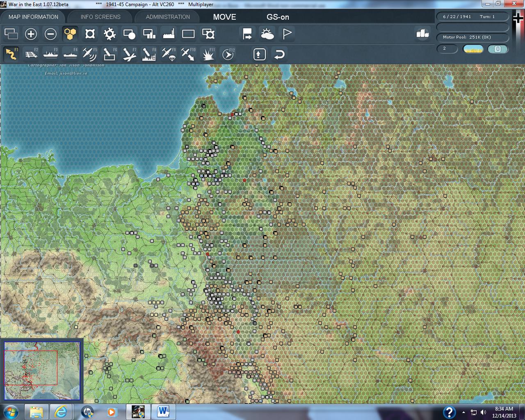525x420 pixels.
Task: Click the date and turn display
Action: tap(472, 17)
